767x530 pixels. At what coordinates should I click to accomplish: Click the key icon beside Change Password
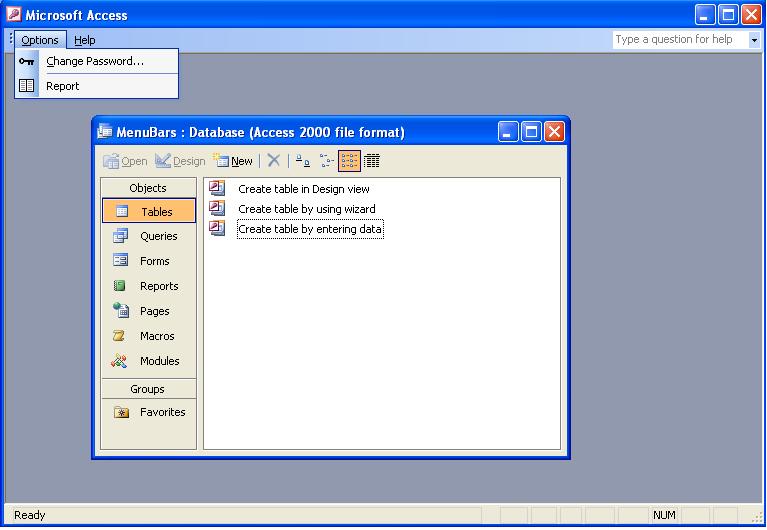(x=26, y=61)
